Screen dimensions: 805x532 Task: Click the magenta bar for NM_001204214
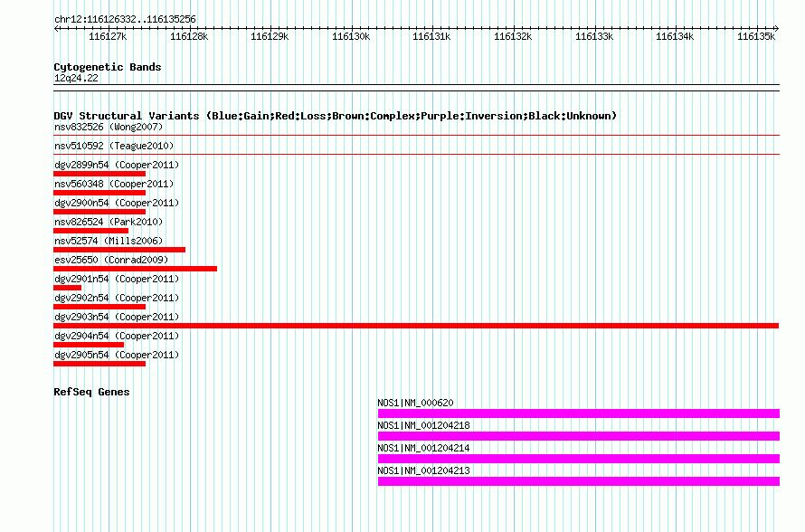tap(579, 459)
